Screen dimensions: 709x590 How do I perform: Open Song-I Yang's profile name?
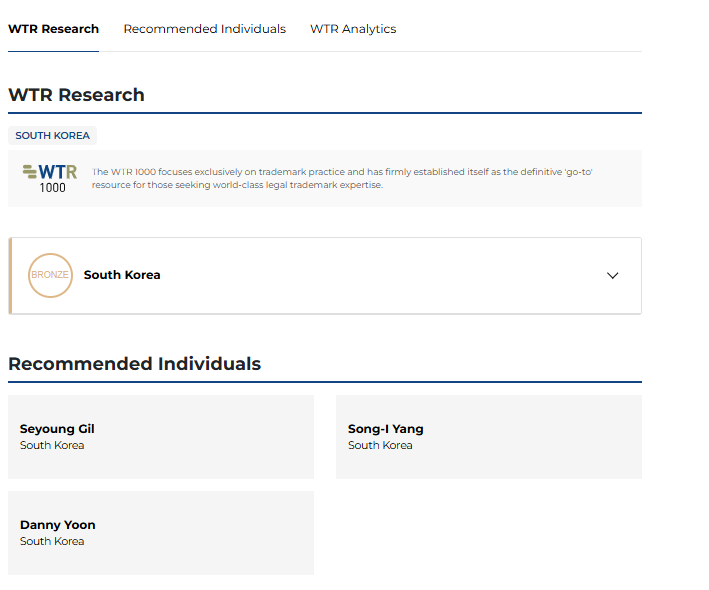385,429
